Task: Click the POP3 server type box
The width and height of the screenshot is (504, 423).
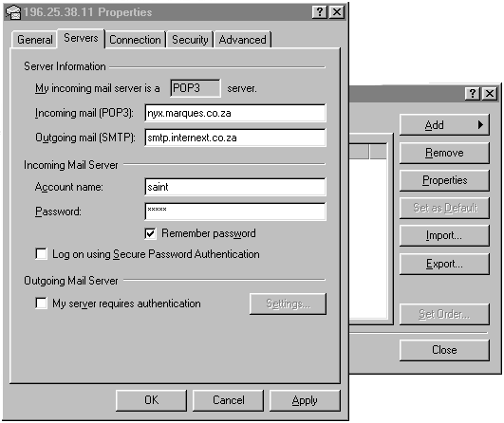Action: click(x=196, y=88)
